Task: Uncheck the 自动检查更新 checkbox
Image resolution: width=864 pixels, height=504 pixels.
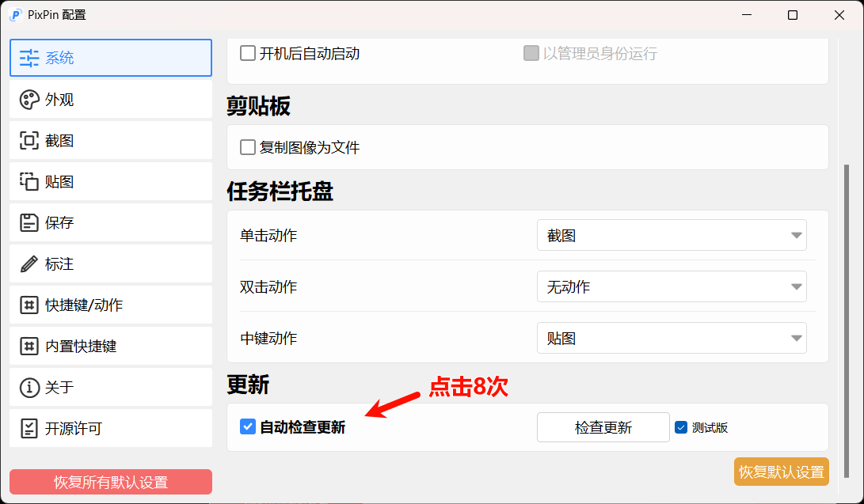Action: click(x=248, y=427)
